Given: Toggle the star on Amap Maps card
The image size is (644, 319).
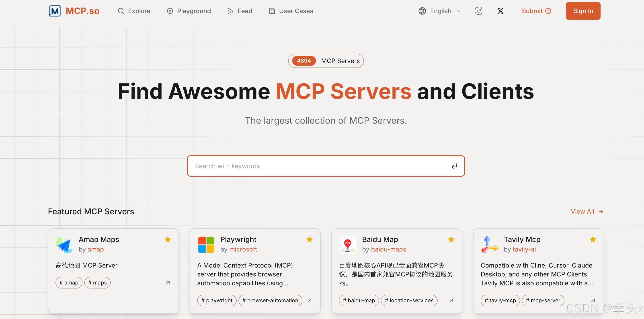Looking at the screenshot, I should pyautogui.click(x=168, y=239).
